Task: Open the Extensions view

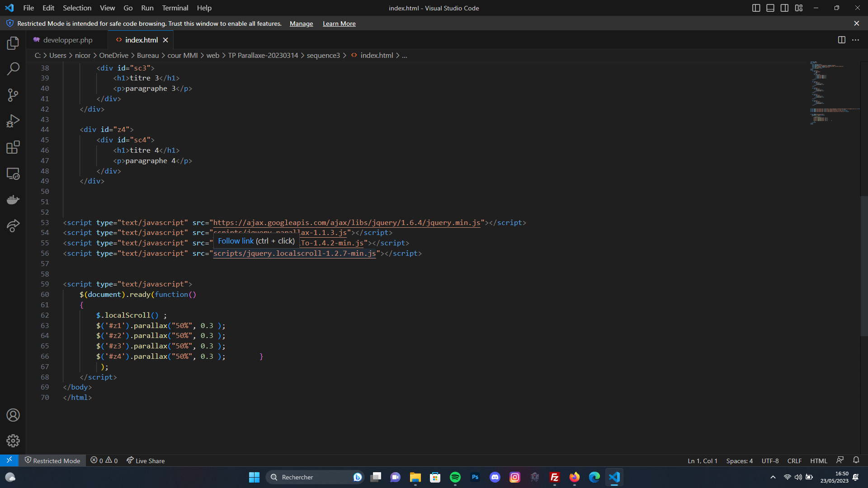Action: [x=13, y=147]
